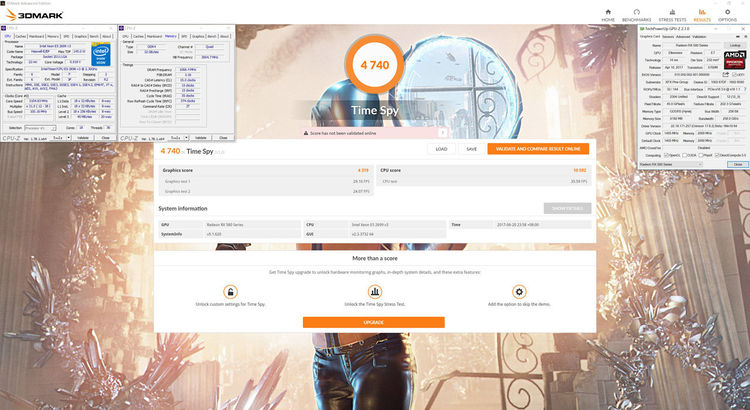
Task: Click the question mark beside validation notice
Action: [x=443, y=133]
